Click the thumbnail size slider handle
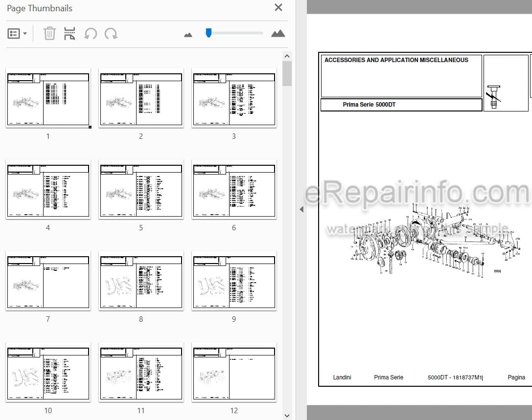The width and height of the screenshot is (532, 420). point(208,33)
